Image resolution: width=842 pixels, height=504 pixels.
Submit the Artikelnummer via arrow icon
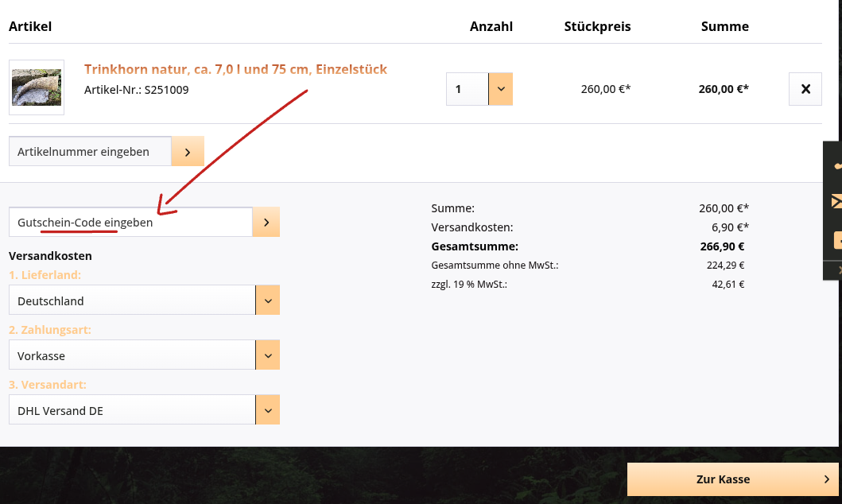coord(188,150)
